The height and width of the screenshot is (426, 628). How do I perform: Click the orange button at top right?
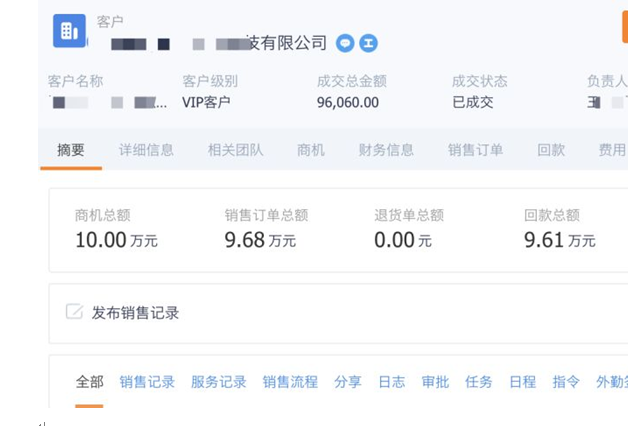point(624,27)
